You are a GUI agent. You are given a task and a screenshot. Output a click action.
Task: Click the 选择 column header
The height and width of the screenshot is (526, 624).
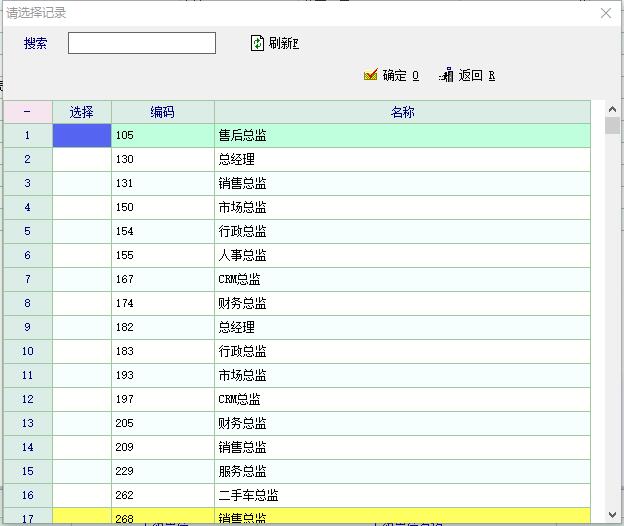(82, 112)
